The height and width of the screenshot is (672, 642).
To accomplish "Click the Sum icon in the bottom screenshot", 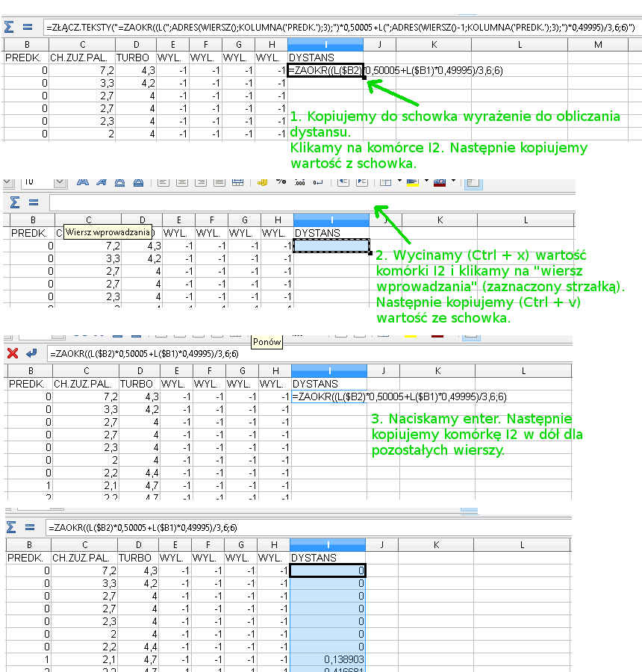I will coord(10,527).
